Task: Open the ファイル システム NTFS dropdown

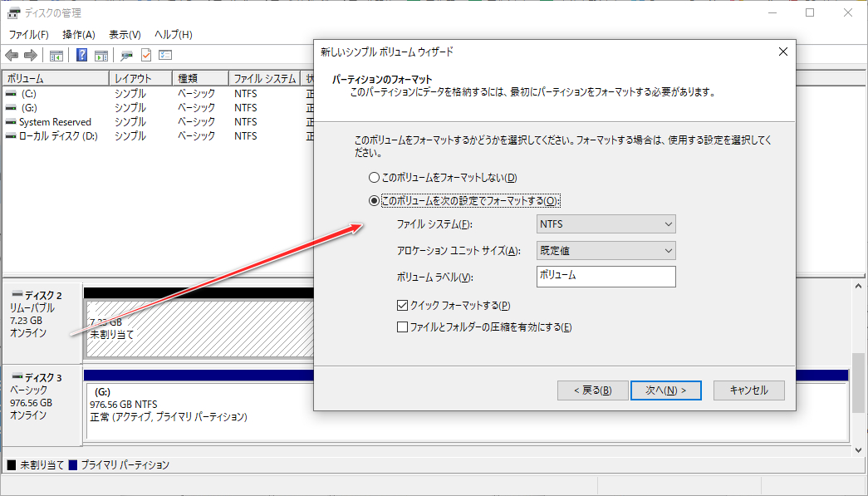Action: tap(606, 224)
